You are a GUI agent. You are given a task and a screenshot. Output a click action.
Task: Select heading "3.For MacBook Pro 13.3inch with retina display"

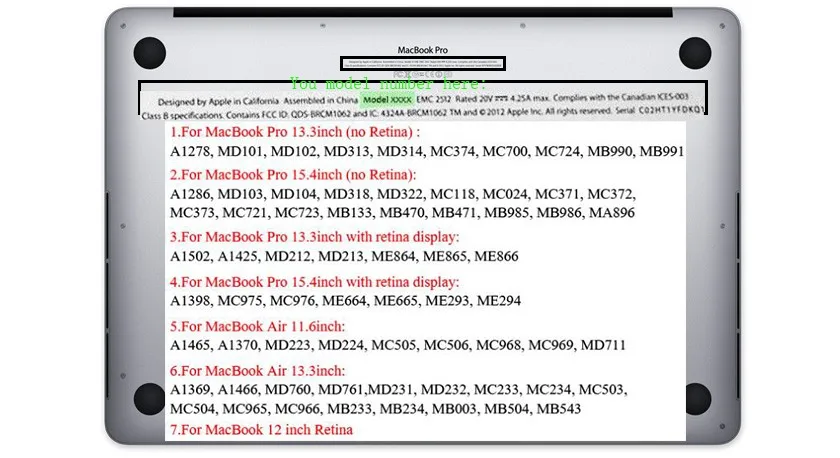coord(314,237)
